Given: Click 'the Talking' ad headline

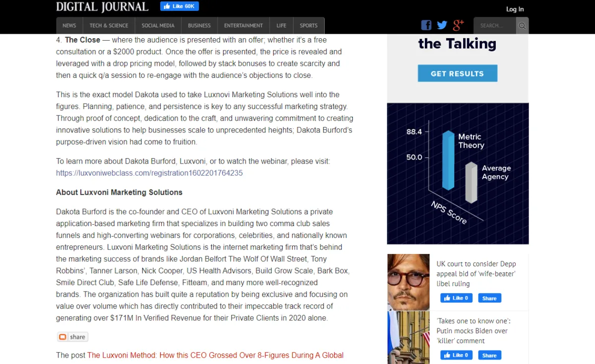Looking at the screenshot, I should [457, 44].
